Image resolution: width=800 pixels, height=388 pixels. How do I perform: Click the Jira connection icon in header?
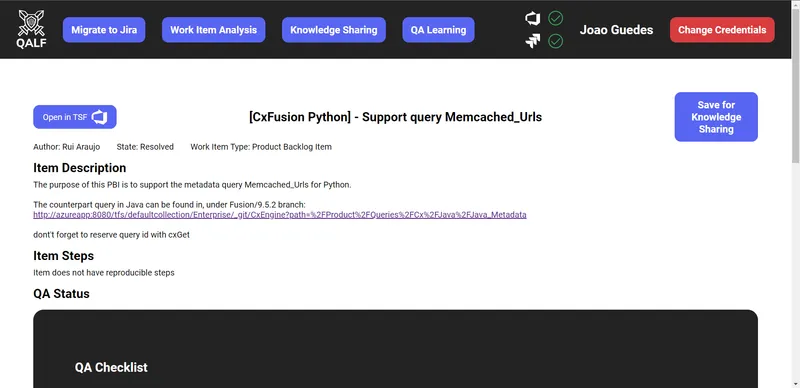coord(533,41)
